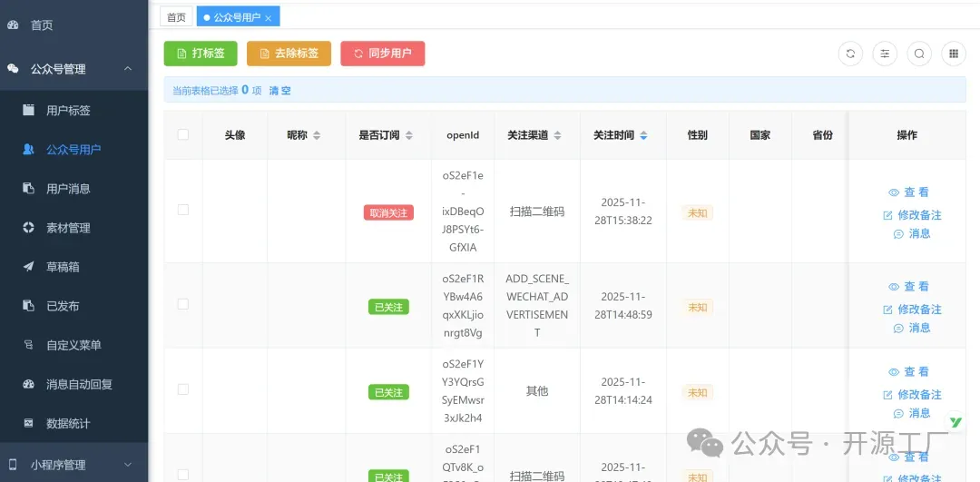The height and width of the screenshot is (482, 980).
Task: Click the icon beside 素材管理
Action: 28,228
